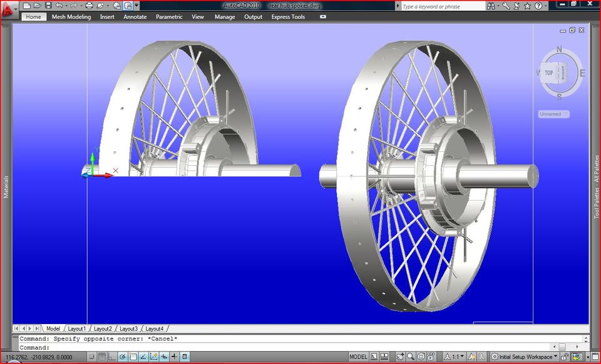Open the Subscription Center key icon
This screenshot has width=601, height=364.
point(506,5)
